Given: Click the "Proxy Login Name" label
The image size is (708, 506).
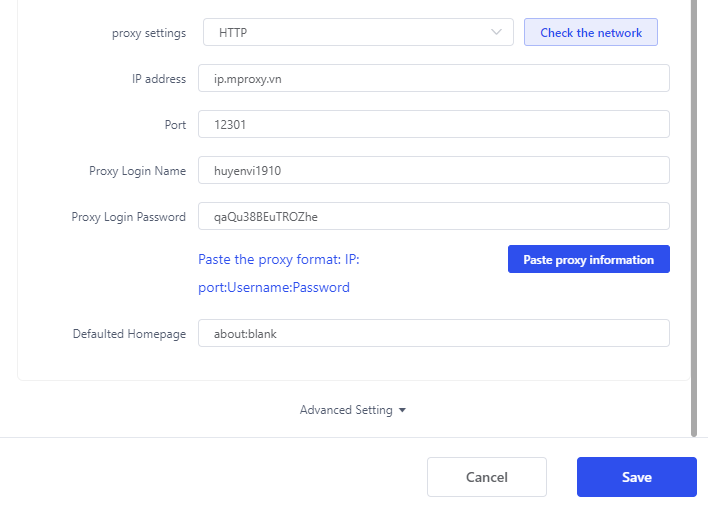Looking at the screenshot, I should 137,171.
